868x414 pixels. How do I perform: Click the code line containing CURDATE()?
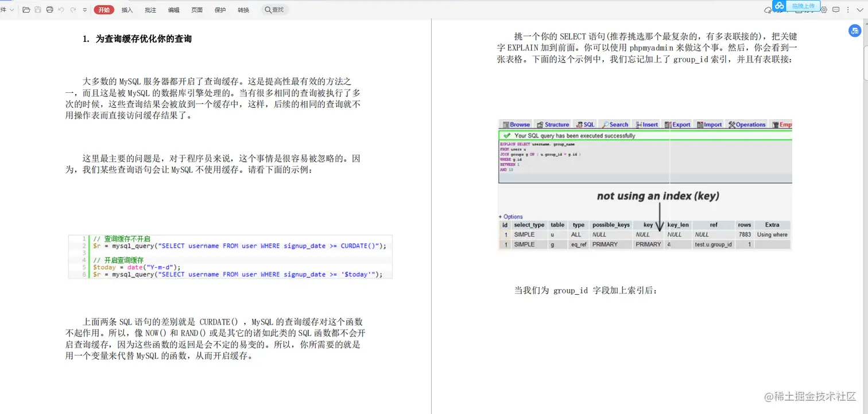click(239, 245)
